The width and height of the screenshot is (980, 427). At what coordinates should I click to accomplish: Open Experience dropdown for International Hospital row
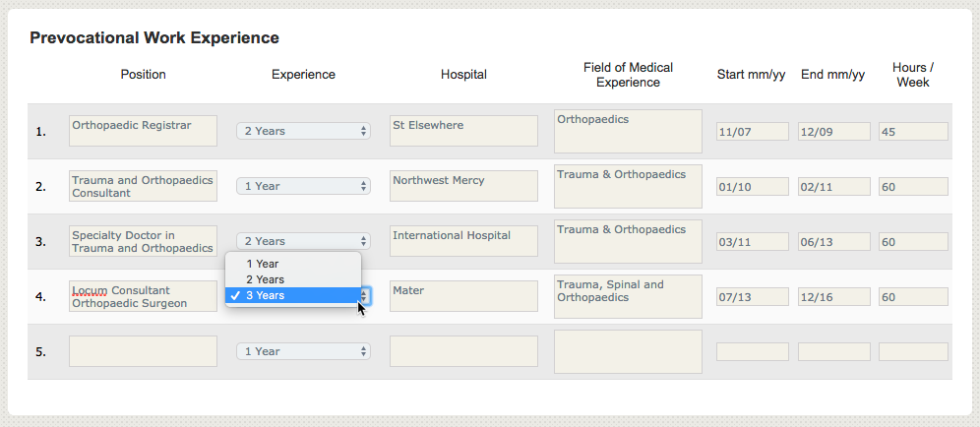(x=303, y=241)
